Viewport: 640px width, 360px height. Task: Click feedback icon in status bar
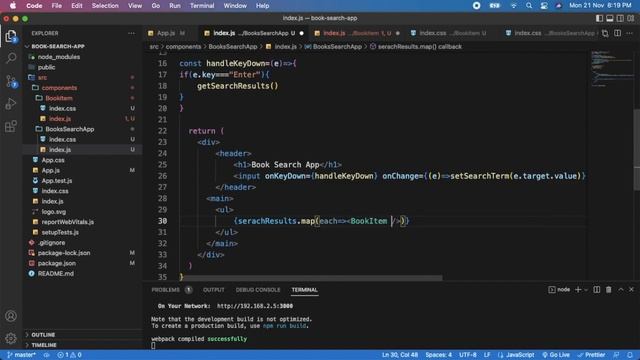[616, 355]
